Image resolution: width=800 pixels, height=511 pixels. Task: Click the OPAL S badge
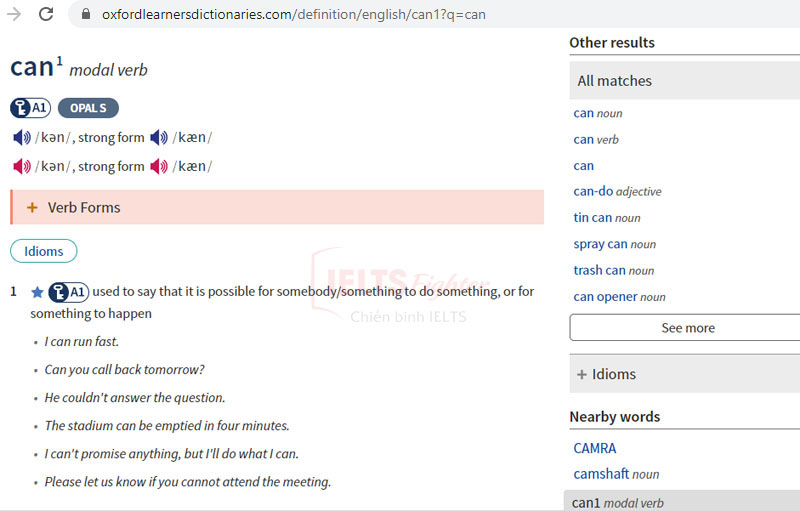tap(88, 108)
